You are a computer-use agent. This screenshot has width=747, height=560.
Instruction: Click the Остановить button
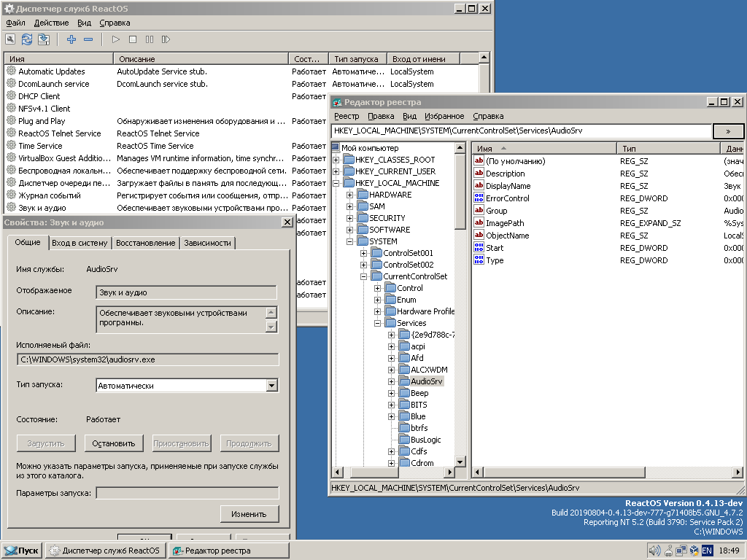pos(113,443)
